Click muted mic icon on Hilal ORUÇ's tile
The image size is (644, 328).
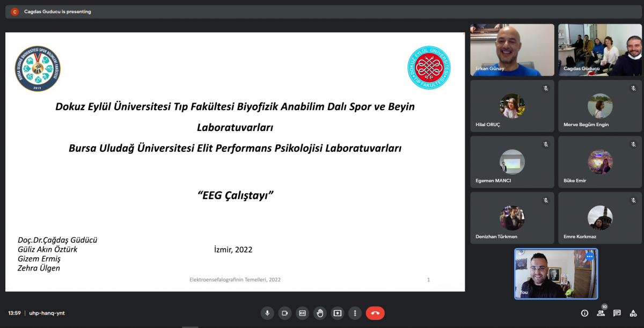pyautogui.click(x=546, y=88)
